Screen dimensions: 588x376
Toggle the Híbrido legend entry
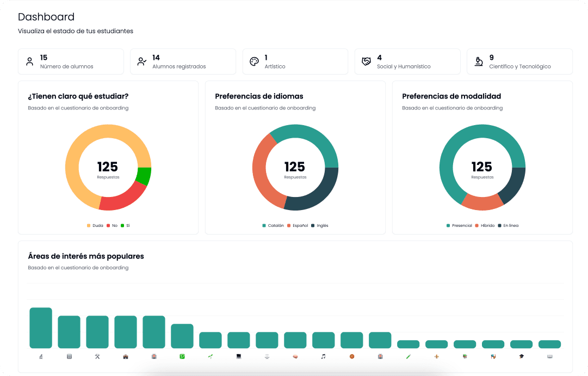point(485,225)
